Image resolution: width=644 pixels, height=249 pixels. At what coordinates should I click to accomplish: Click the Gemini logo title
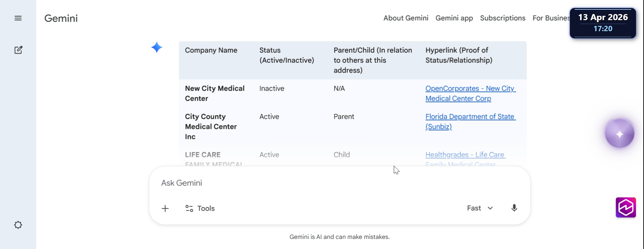click(x=61, y=18)
